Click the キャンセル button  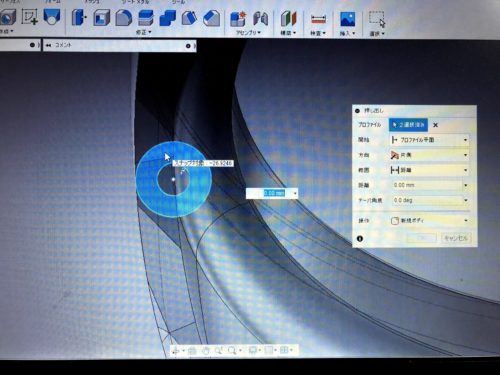point(456,238)
